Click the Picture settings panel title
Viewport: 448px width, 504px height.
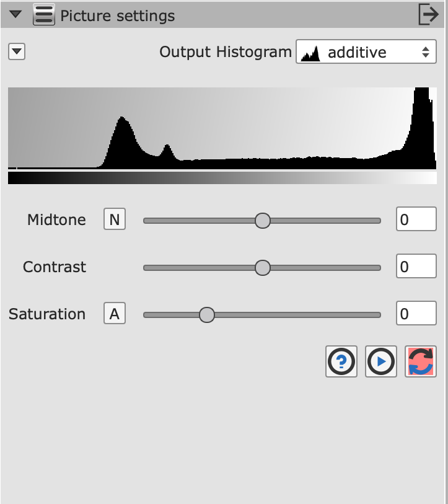117,16
